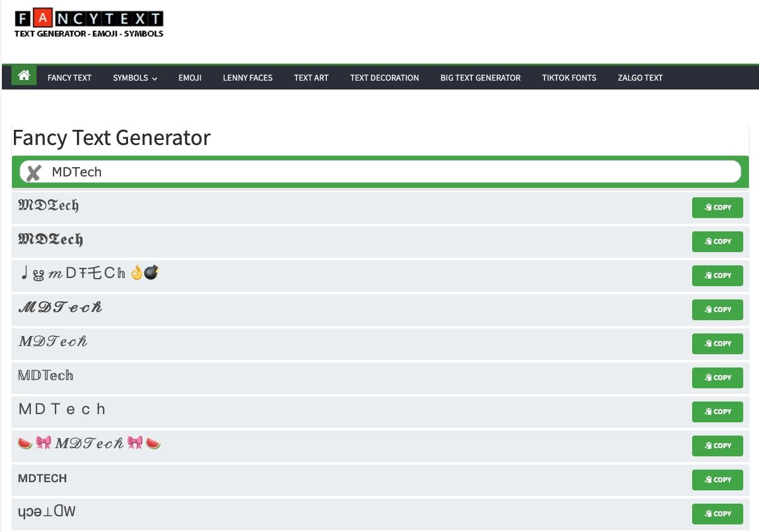
Task: Click the FancyText site logo
Action: click(x=89, y=24)
